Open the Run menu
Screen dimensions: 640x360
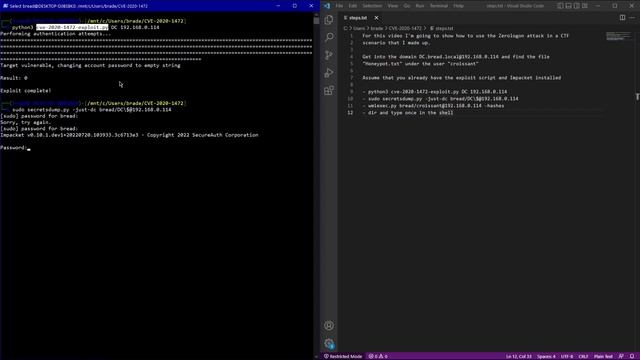tap(420, 6)
